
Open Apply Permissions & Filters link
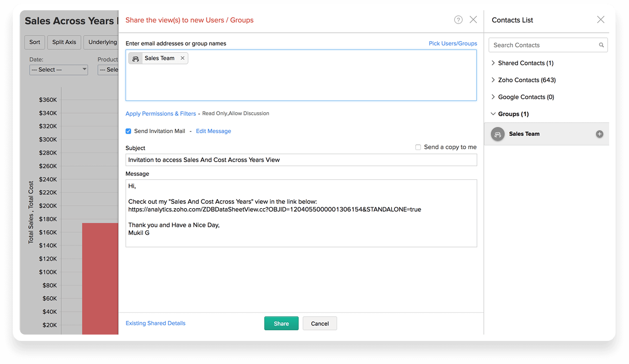tap(160, 114)
